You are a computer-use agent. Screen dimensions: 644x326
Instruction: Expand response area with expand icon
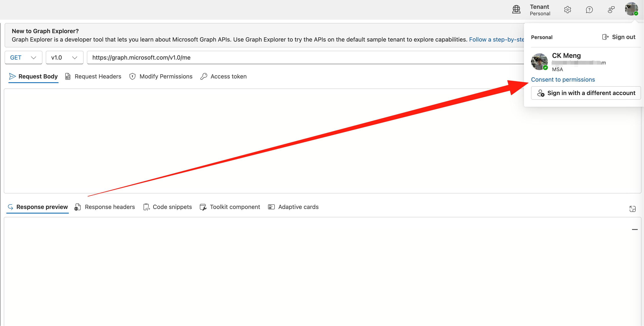coord(632,209)
